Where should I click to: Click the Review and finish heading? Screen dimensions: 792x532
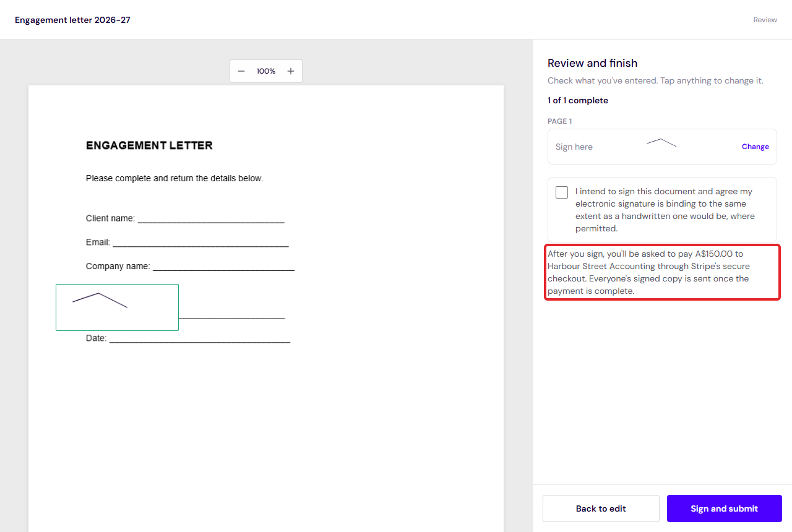[592, 63]
